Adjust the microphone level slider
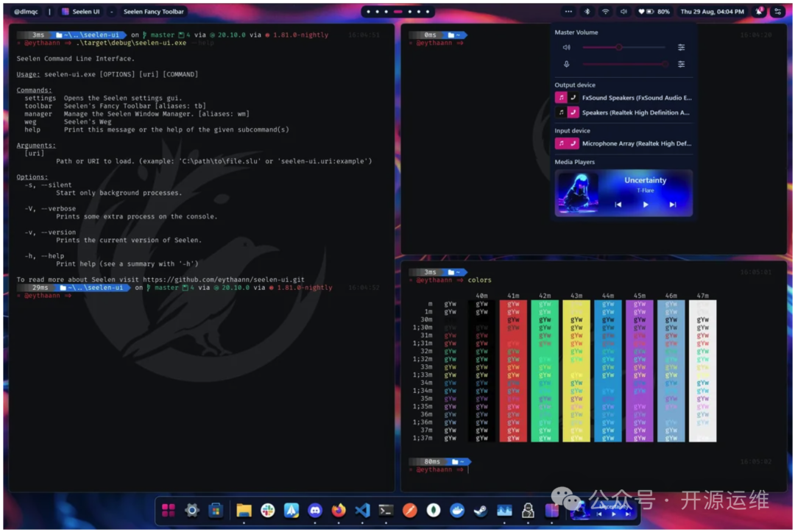 pos(624,64)
